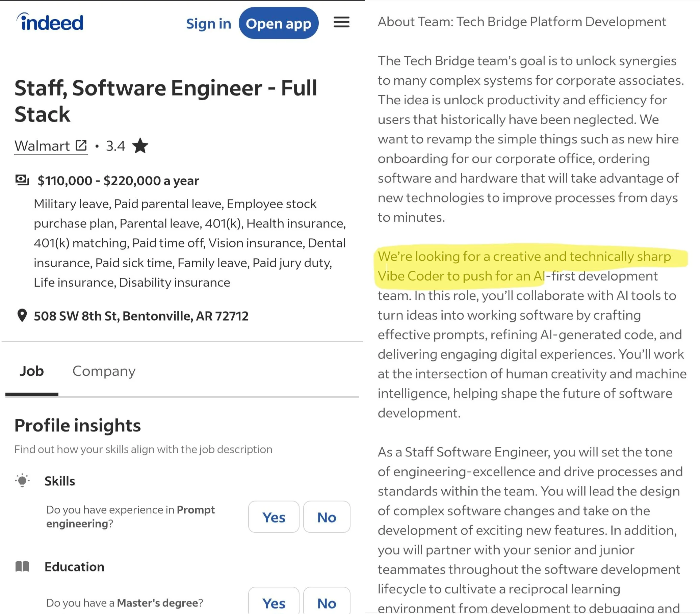
Task: Click the 508 SW 8th St, Bentonville address
Action: (x=141, y=316)
